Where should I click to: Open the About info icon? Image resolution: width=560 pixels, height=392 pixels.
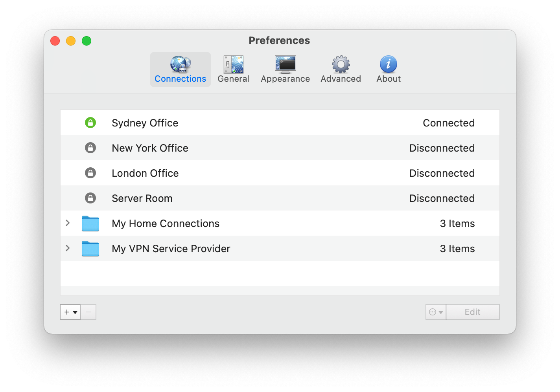click(388, 64)
